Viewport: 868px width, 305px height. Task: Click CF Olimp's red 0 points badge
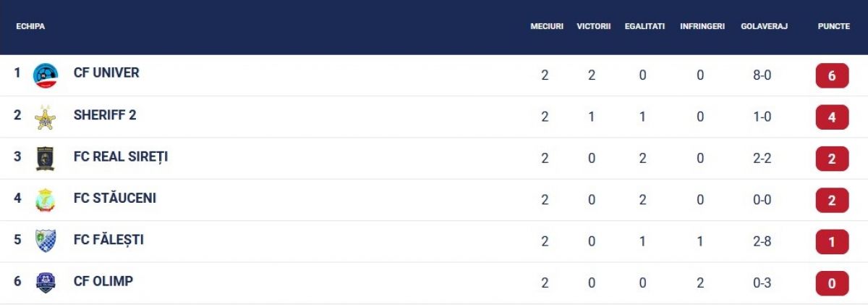(832, 283)
